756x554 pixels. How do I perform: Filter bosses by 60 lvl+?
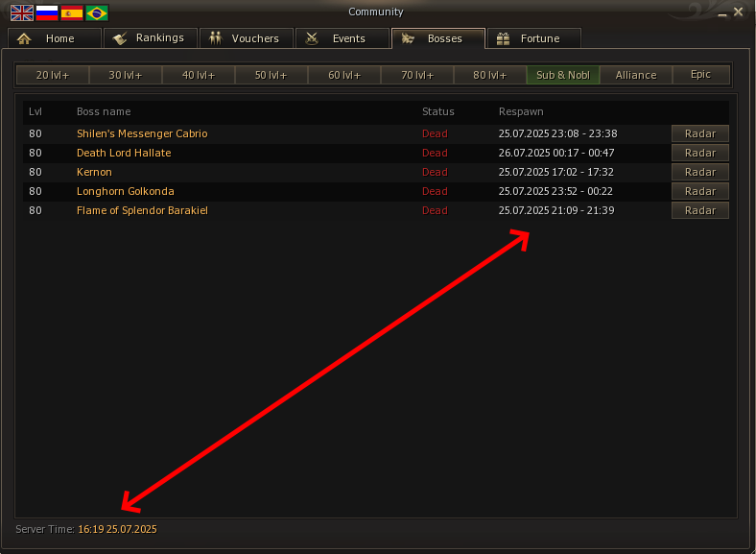coord(344,75)
